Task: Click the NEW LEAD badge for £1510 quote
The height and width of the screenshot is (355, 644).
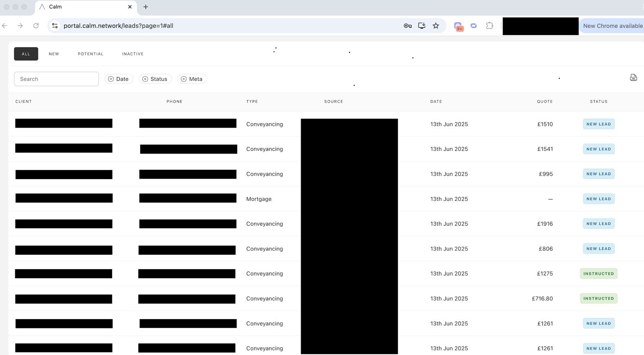Action: (x=599, y=124)
